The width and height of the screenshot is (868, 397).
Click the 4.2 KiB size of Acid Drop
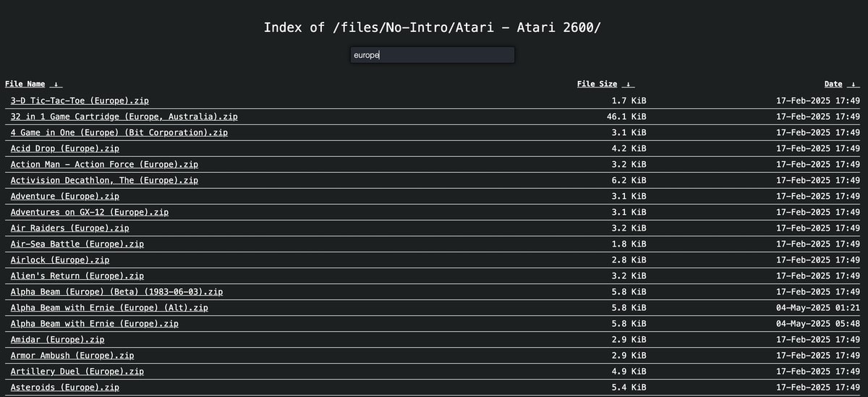click(x=629, y=149)
